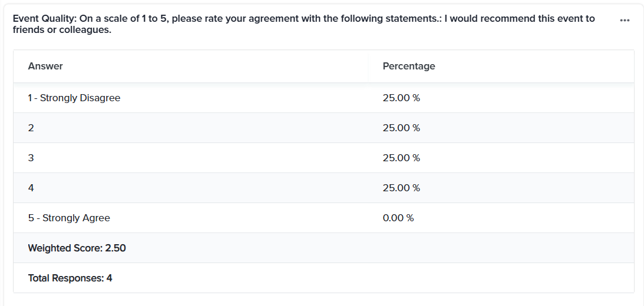
Task: Click the 0.00 % value for Strongly Agree
Action: coord(398,218)
